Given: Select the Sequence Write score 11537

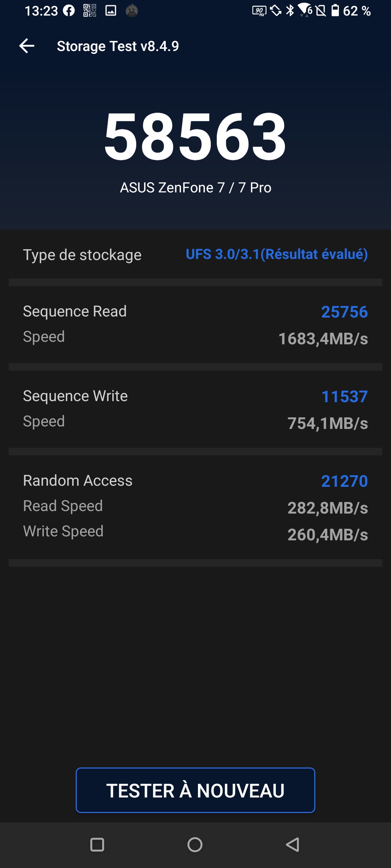Looking at the screenshot, I should pyautogui.click(x=344, y=396).
